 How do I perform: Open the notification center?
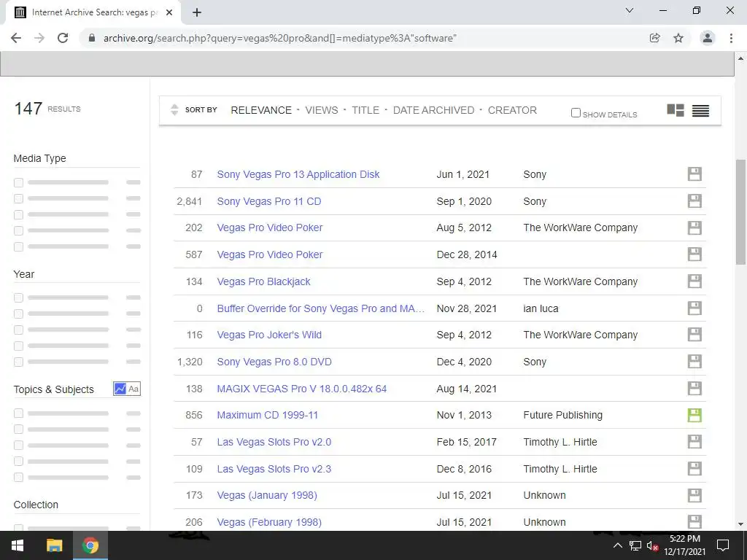723,545
